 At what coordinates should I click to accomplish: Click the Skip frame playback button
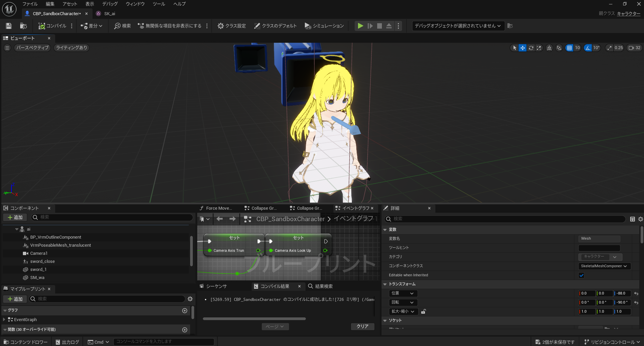pos(370,26)
